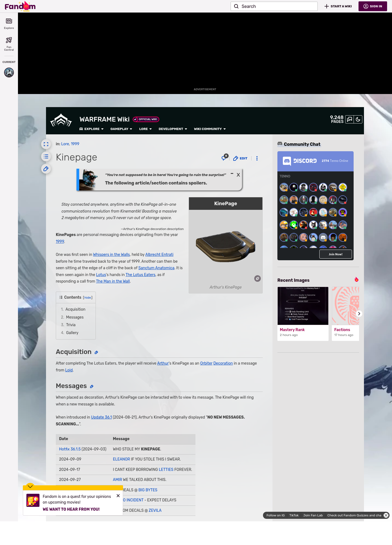Open Update 36.1 link
The height and width of the screenshot is (545, 392).
[x=101, y=417]
